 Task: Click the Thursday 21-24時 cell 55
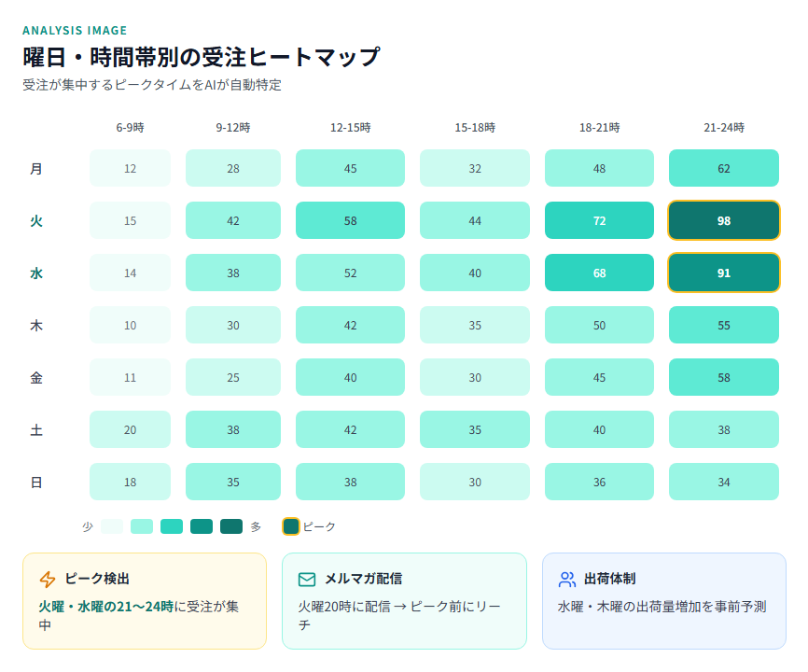coord(723,325)
